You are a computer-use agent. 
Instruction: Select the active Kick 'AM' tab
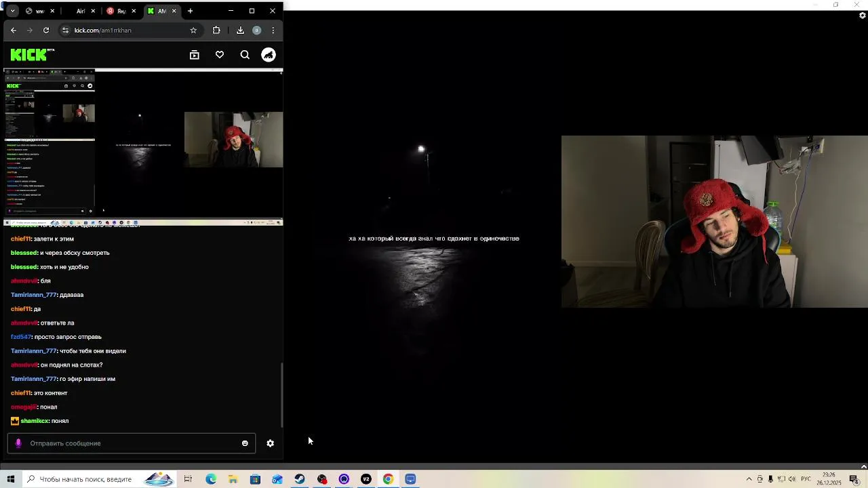pos(162,11)
